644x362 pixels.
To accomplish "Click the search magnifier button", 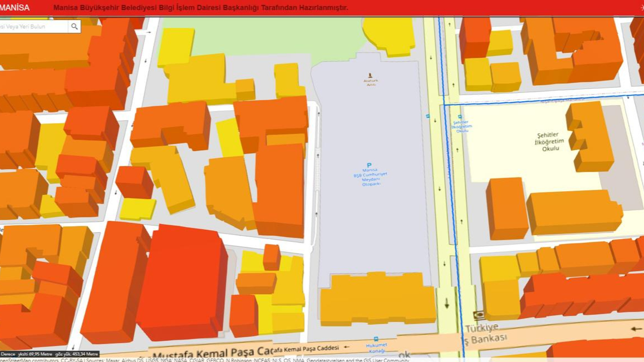I will pos(74,27).
